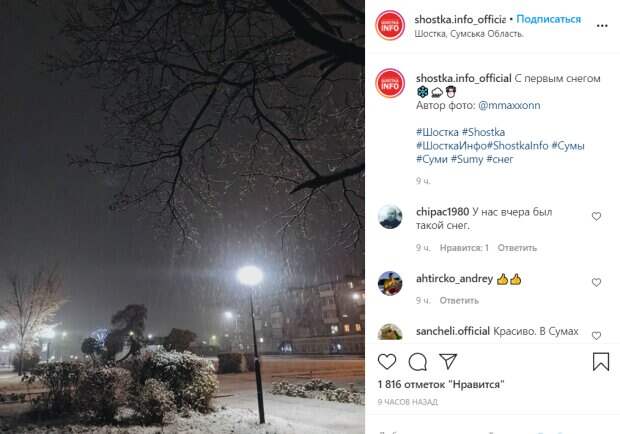Open shostka.info_official avatar in header
Viewport: 620px width, 434px height.
click(x=390, y=25)
